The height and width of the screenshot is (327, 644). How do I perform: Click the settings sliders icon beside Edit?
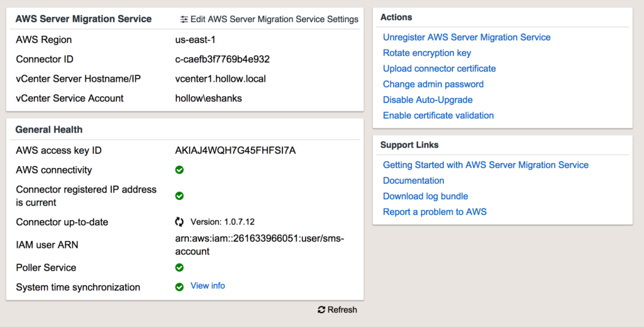click(x=184, y=19)
